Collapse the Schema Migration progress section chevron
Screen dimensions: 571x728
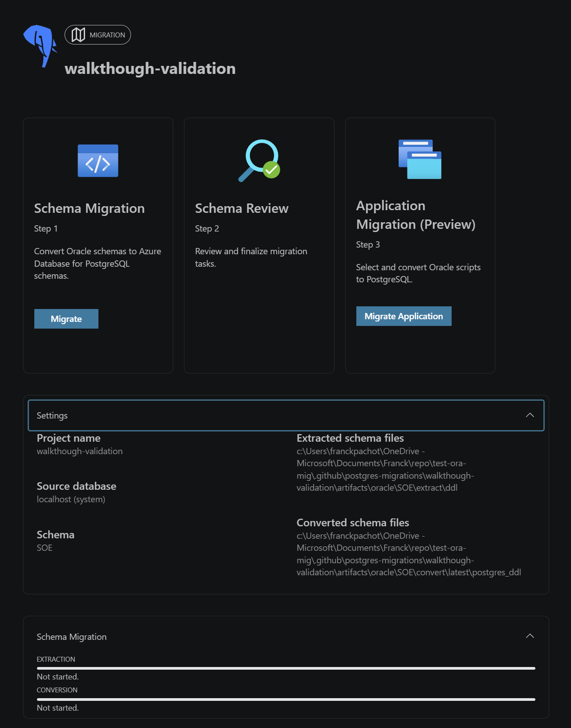click(530, 636)
